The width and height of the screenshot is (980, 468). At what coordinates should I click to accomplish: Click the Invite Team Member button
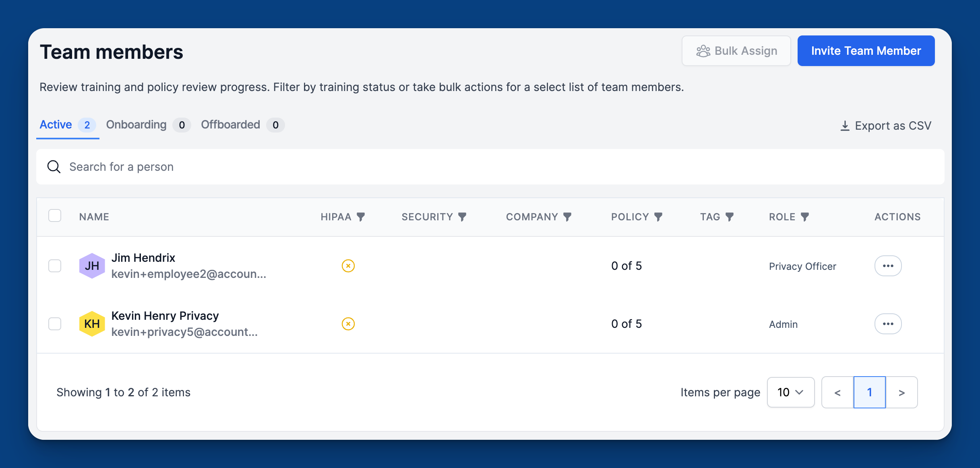pyautogui.click(x=866, y=51)
